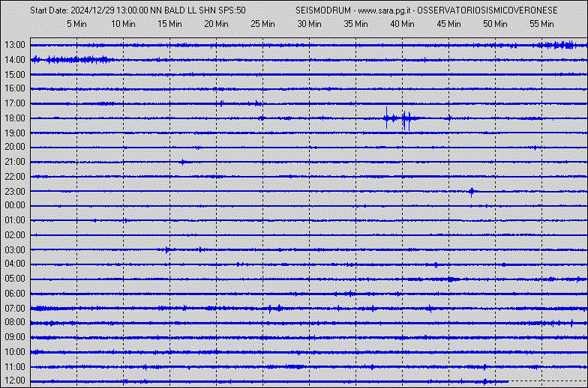588x388 pixels.
Task: Click the noisy burst starting the 14:00 trace
Action: point(72,60)
